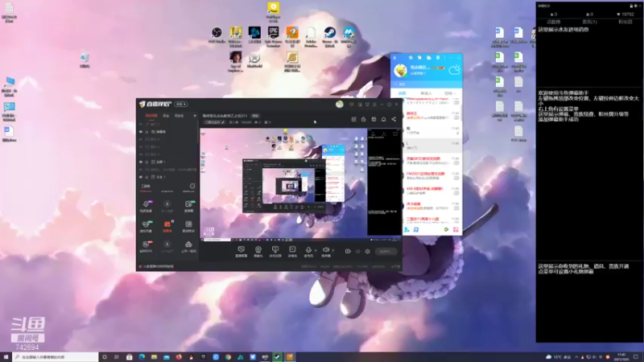Viewport: 644px width, 362px height.
Task: Click the stream preview canvas
Action: (x=300, y=183)
